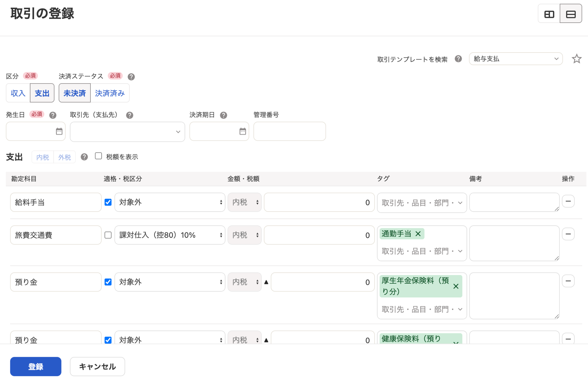Click the star favorite template icon
Image resolution: width=588 pixels, height=383 pixels.
coord(577,59)
